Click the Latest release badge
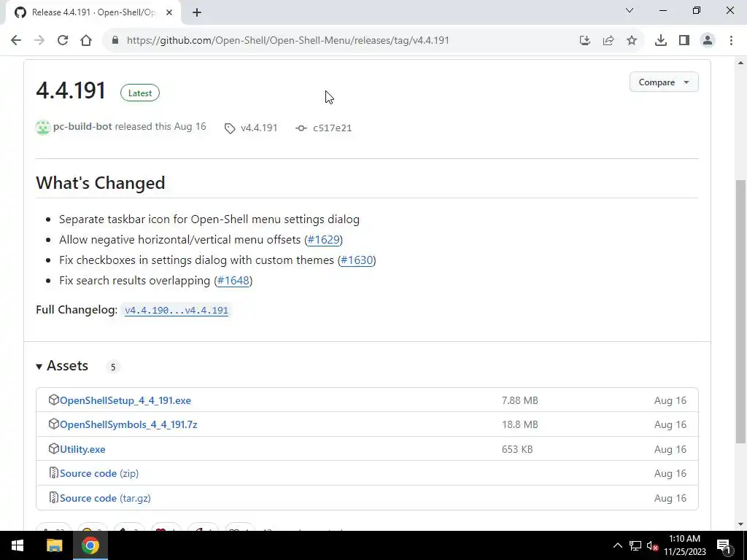Image resolution: width=747 pixels, height=560 pixels. tap(140, 93)
